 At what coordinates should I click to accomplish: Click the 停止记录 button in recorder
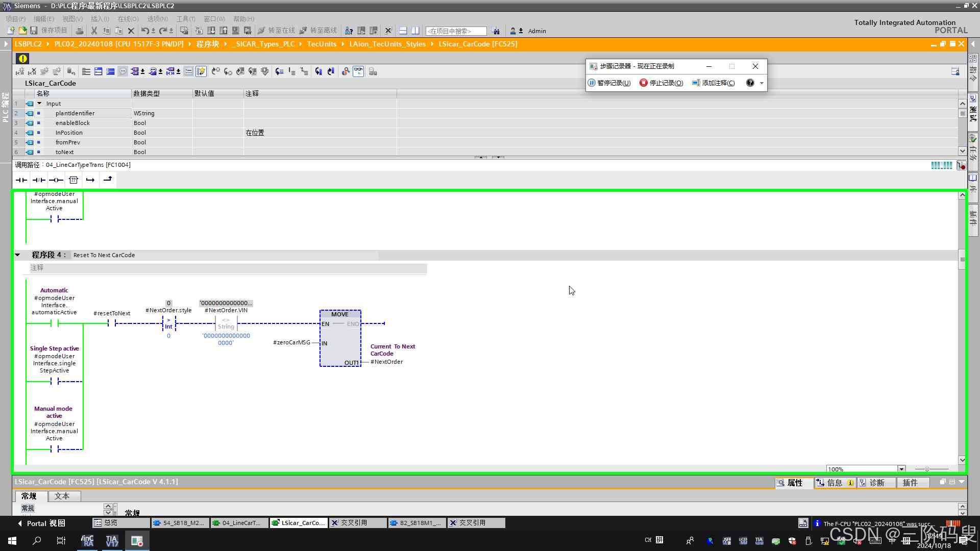(661, 83)
